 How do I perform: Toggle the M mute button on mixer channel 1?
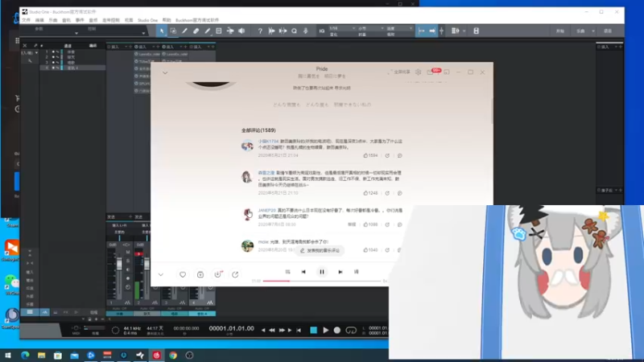click(x=128, y=252)
